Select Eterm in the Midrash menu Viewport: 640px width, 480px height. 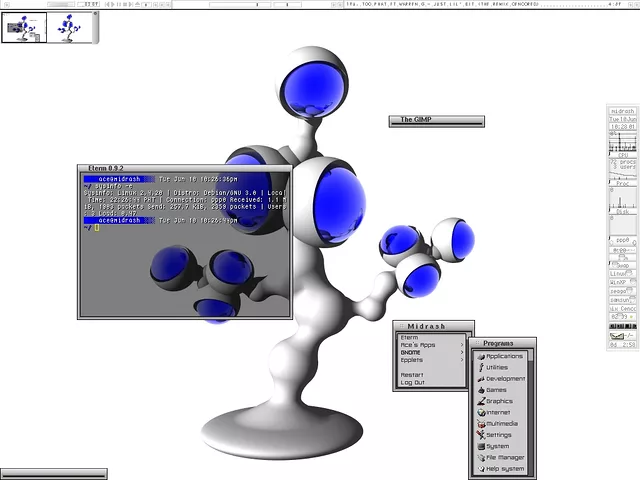coord(431,338)
